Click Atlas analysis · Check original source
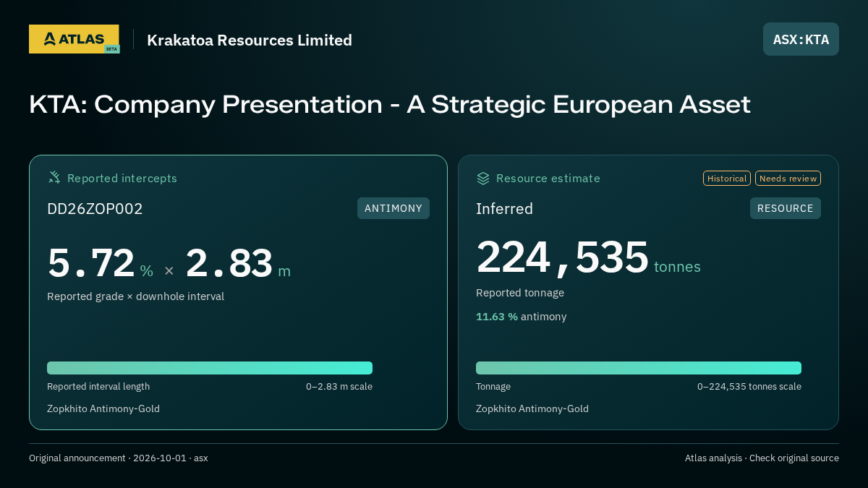The height and width of the screenshot is (488, 868). pos(762,458)
